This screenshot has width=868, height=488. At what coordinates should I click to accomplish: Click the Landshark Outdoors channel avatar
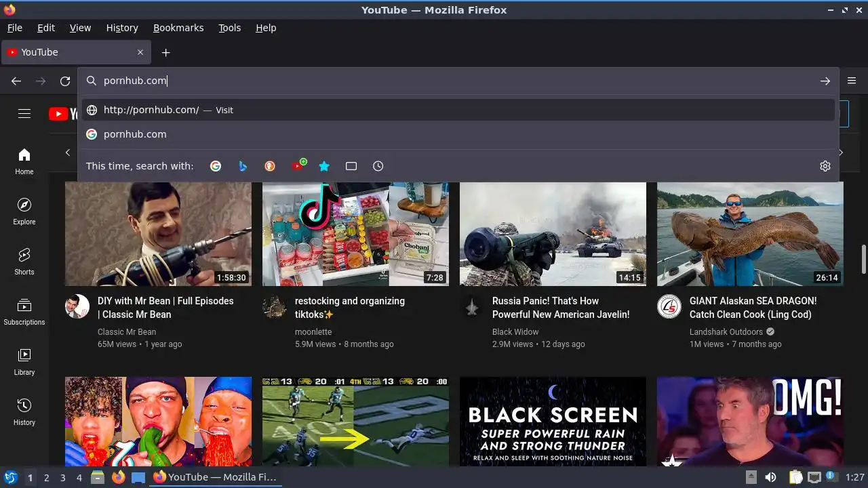[x=669, y=307]
